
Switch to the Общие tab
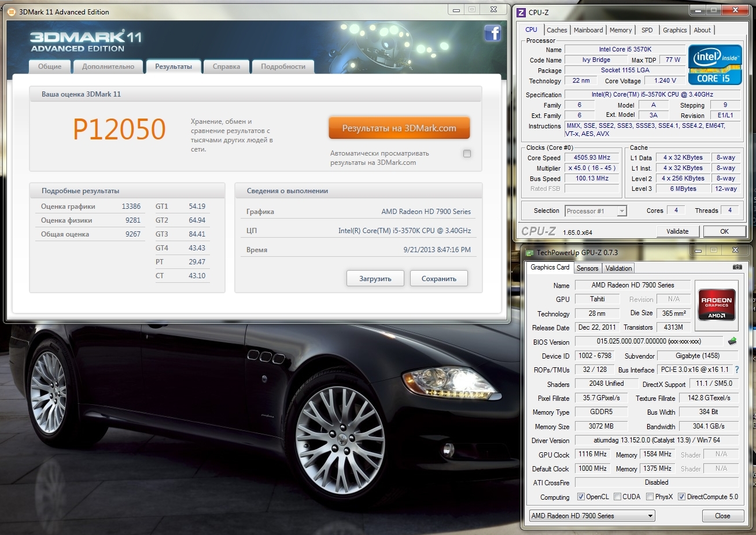coord(50,67)
